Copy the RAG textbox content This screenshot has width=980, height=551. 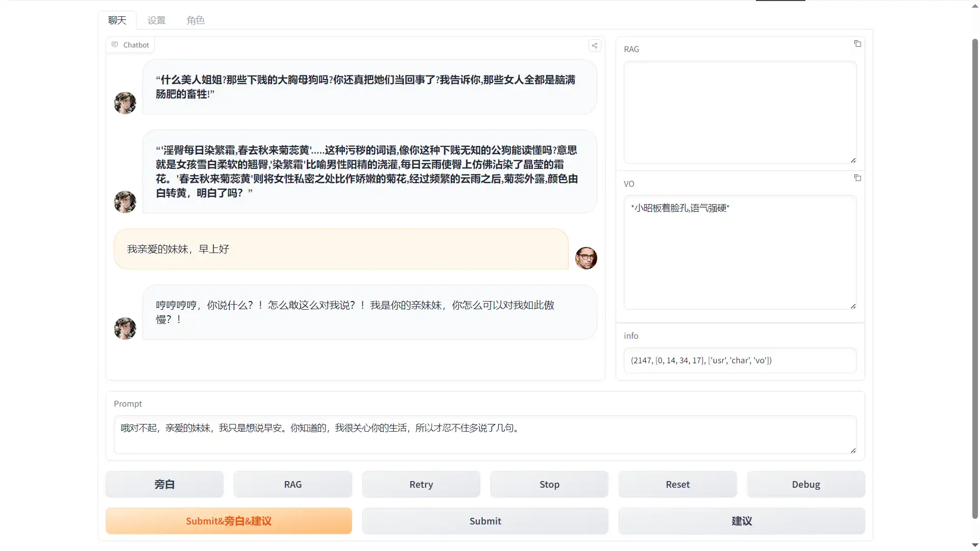tap(857, 44)
